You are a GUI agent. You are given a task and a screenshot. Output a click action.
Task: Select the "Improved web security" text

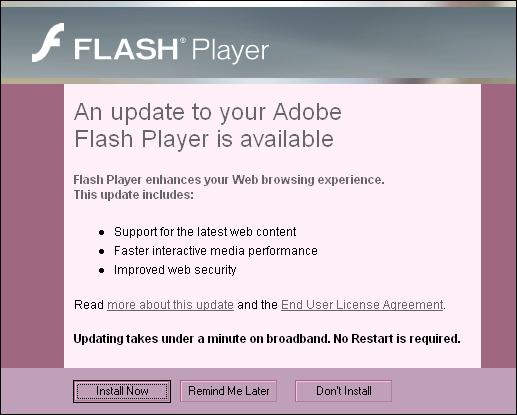tap(175, 270)
